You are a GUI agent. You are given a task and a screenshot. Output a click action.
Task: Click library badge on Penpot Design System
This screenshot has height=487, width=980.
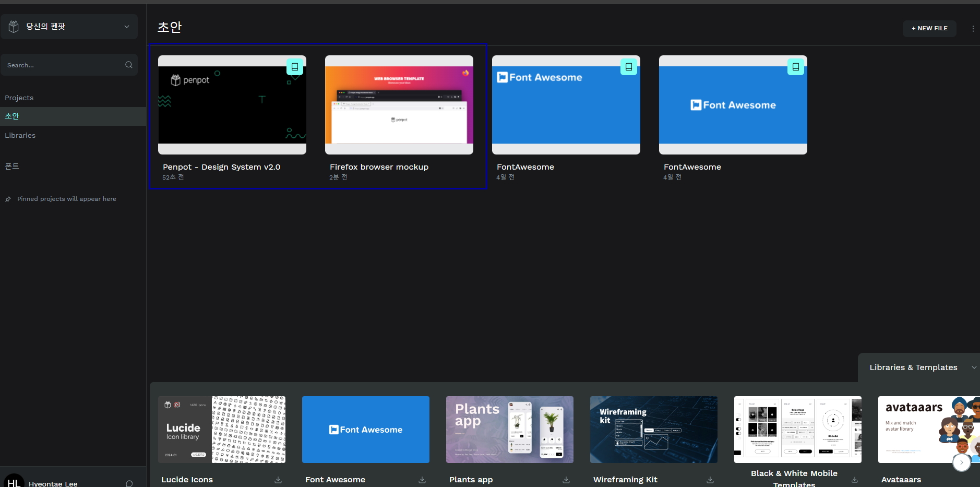[295, 67]
